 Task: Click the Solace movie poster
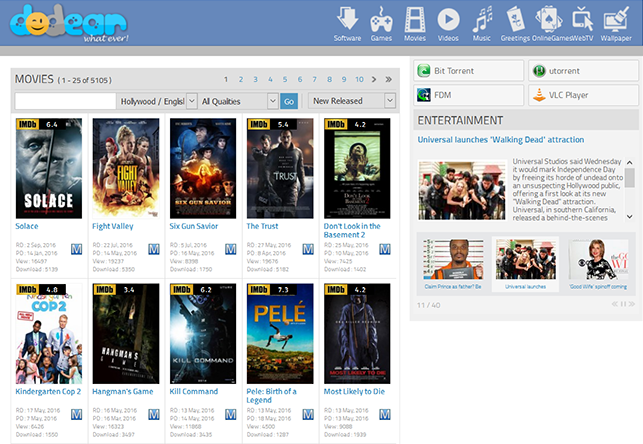point(49,168)
